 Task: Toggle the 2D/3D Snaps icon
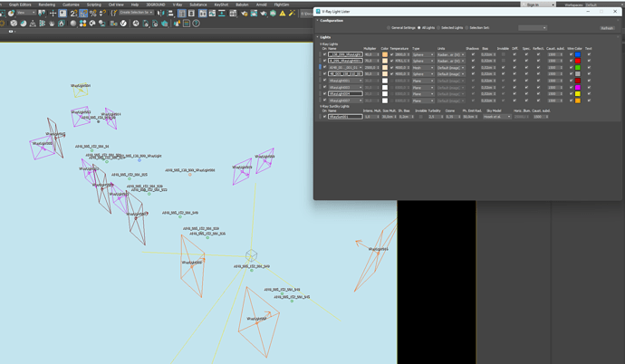click(73, 14)
